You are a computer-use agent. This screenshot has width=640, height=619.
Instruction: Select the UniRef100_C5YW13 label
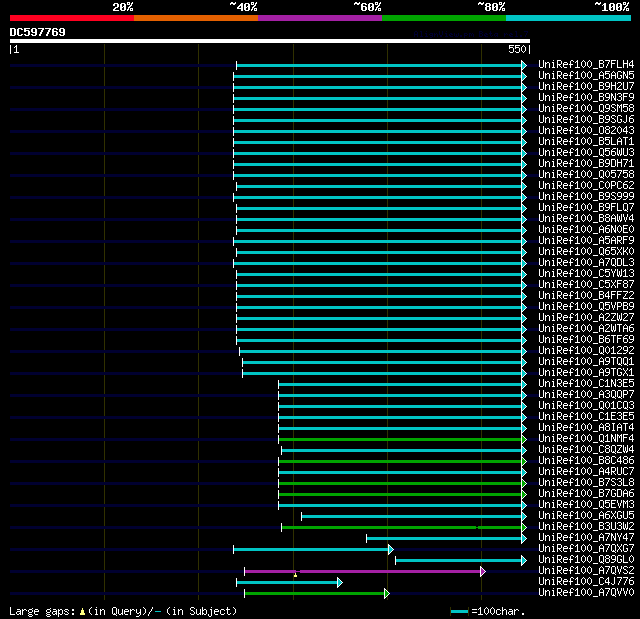click(x=586, y=274)
